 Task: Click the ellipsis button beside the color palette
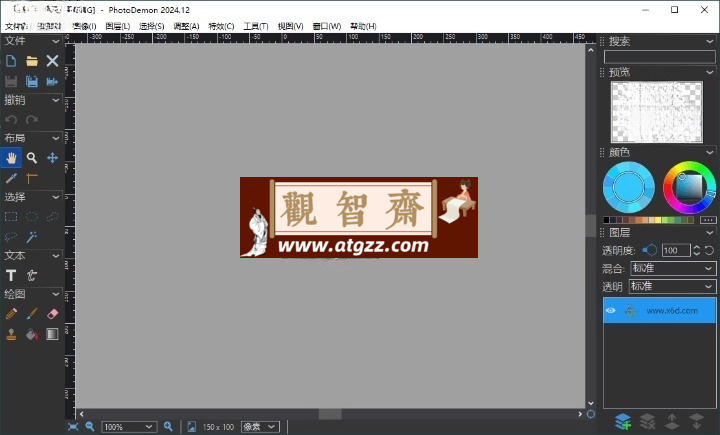point(708,220)
